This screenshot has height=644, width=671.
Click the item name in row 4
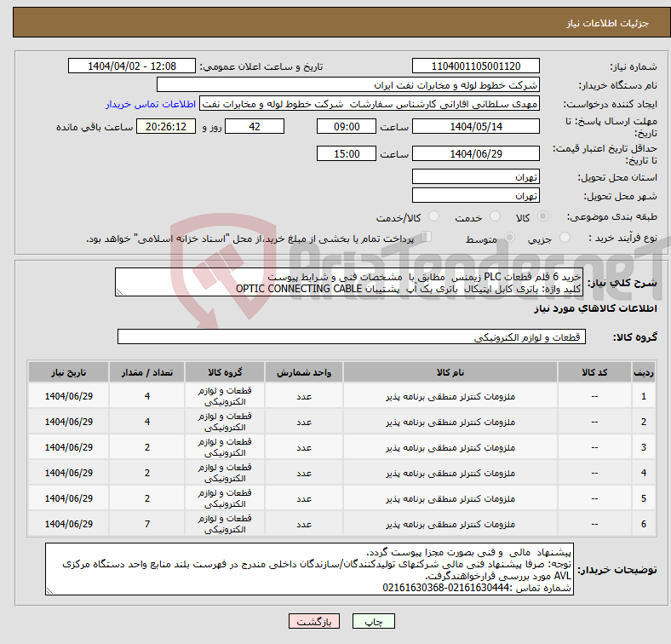tap(450, 473)
